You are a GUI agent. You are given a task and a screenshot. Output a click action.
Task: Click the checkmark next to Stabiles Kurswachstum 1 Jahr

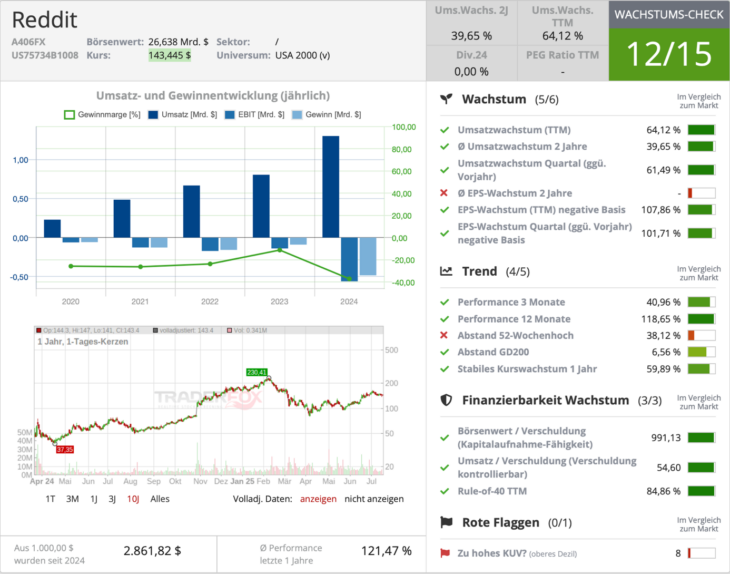coord(445,369)
